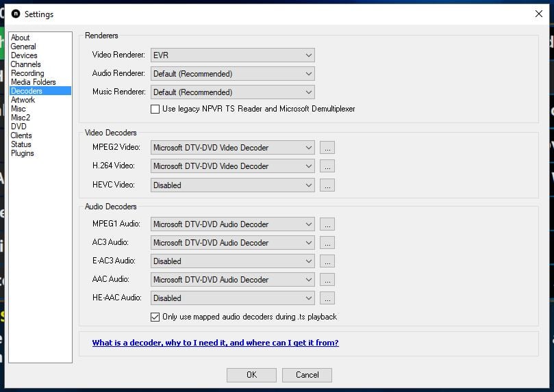This screenshot has height=392, width=554.
Task: Expand the MPEG2 Video decoder dropdown
Action: pos(232,148)
